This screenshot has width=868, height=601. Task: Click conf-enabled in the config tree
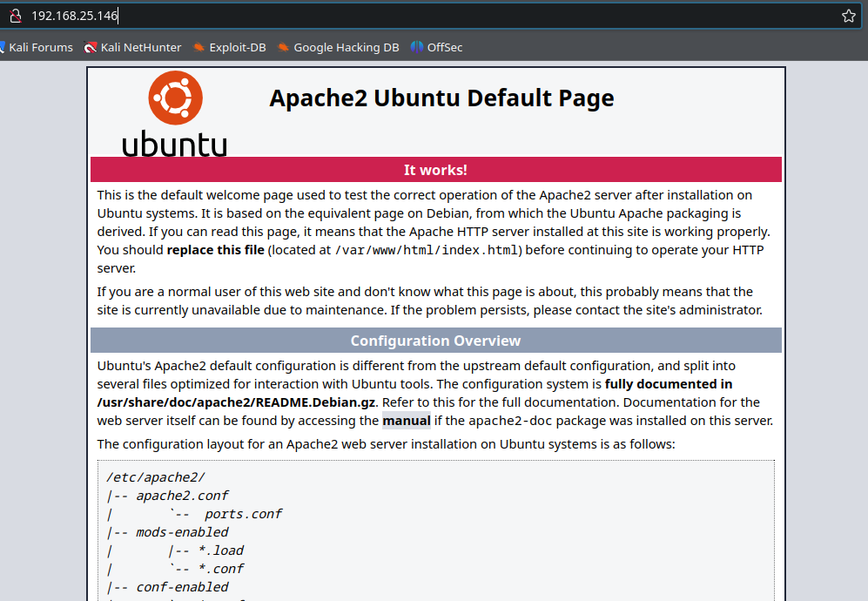pos(182,587)
